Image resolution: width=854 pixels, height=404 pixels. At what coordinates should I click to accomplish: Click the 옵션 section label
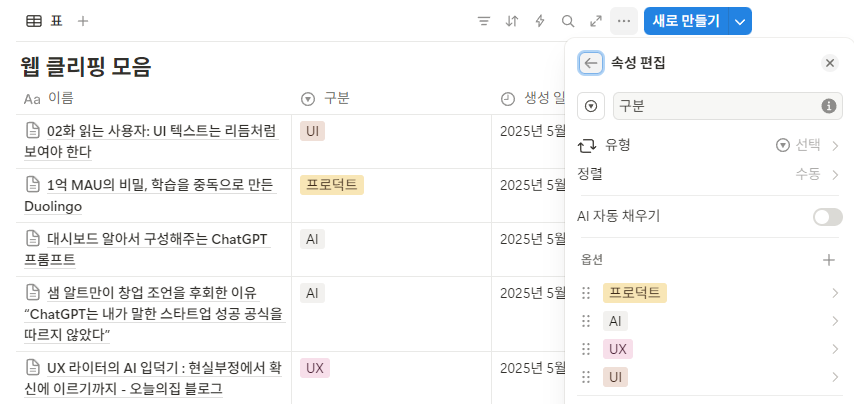click(x=592, y=260)
